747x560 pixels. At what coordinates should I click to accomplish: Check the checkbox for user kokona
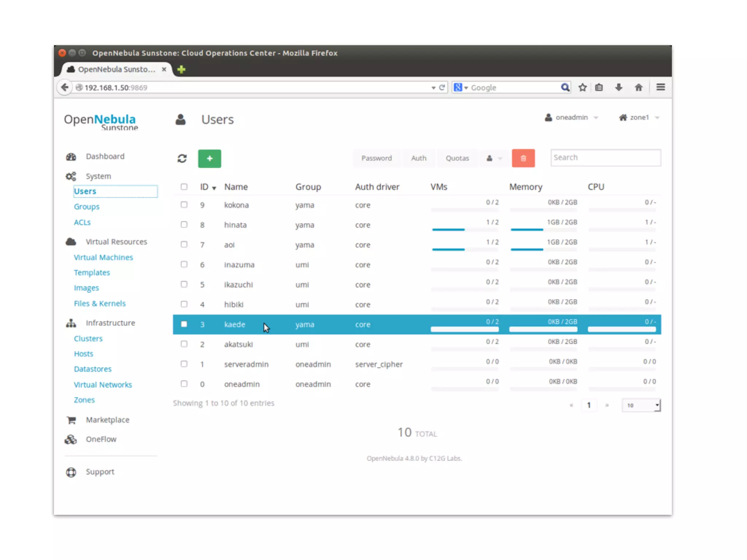pos(184,205)
